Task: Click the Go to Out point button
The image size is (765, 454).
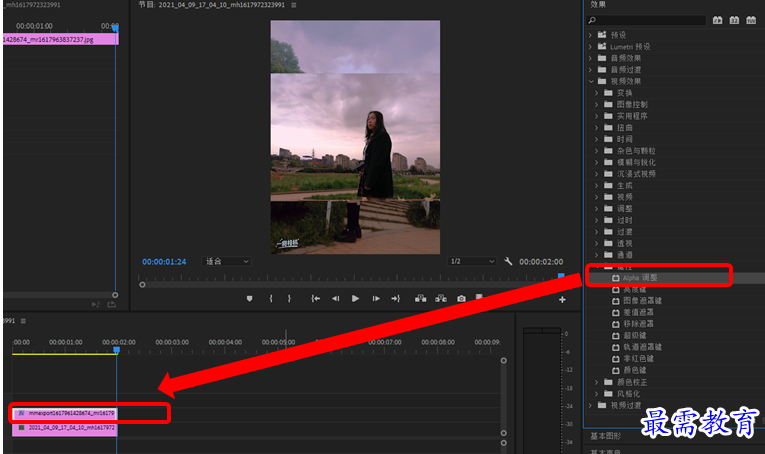Action: pyautogui.click(x=396, y=298)
